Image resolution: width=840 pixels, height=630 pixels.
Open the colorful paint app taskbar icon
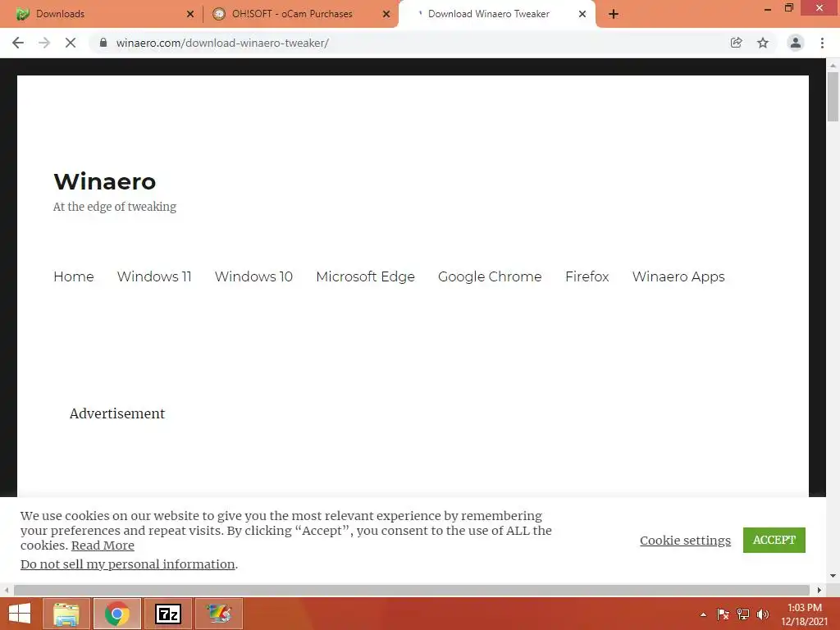(x=219, y=614)
